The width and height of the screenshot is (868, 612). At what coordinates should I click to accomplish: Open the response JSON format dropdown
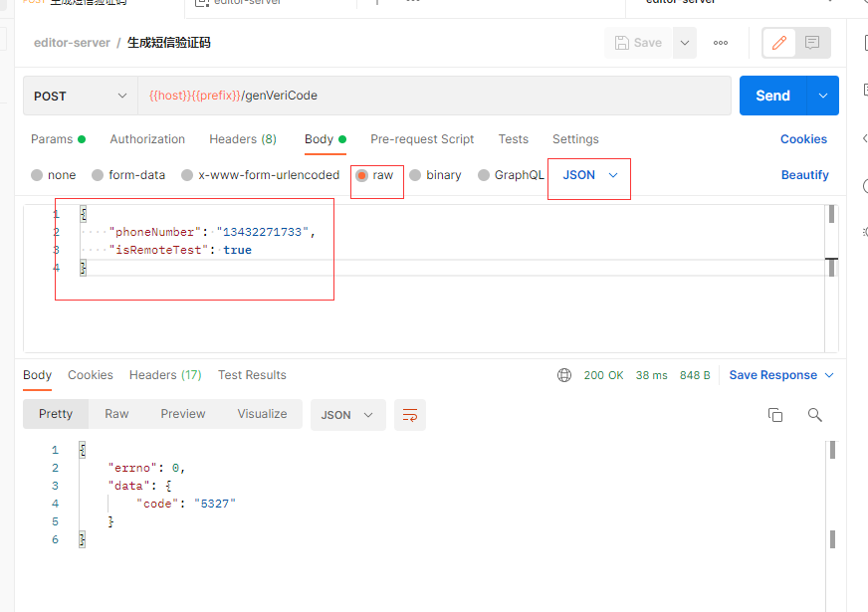pos(347,415)
